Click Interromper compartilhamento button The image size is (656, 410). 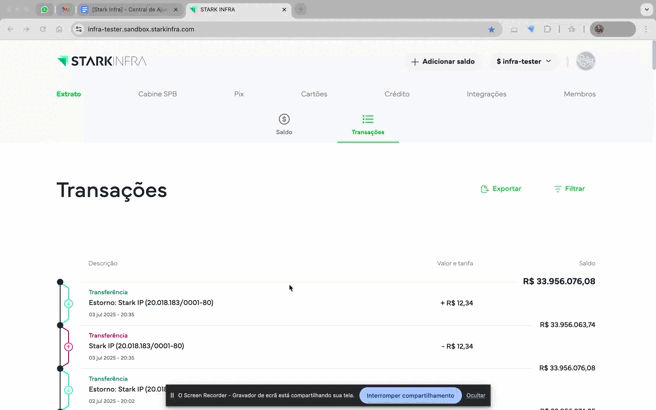click(x=410, y=395)
